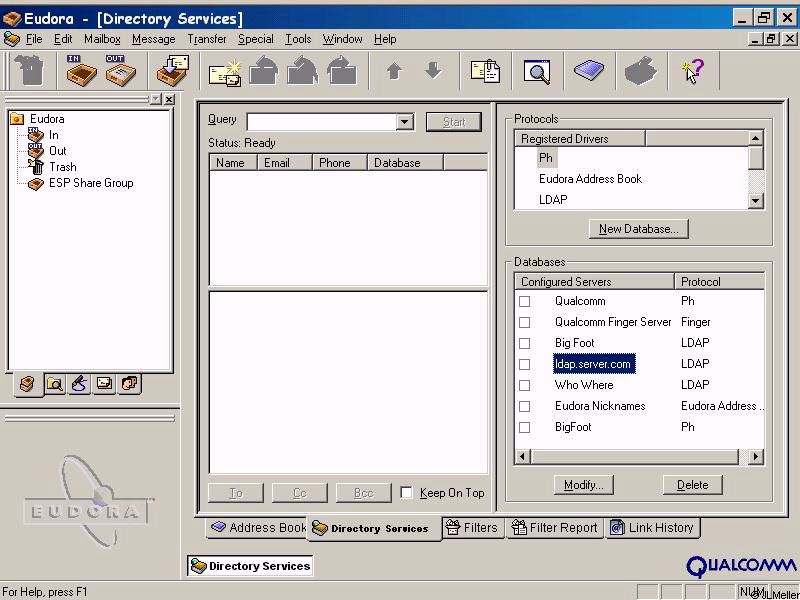This screenshot has width=800, height=600.
Task: Switch to the Filters tab
Action: click(x=472, y=528)
